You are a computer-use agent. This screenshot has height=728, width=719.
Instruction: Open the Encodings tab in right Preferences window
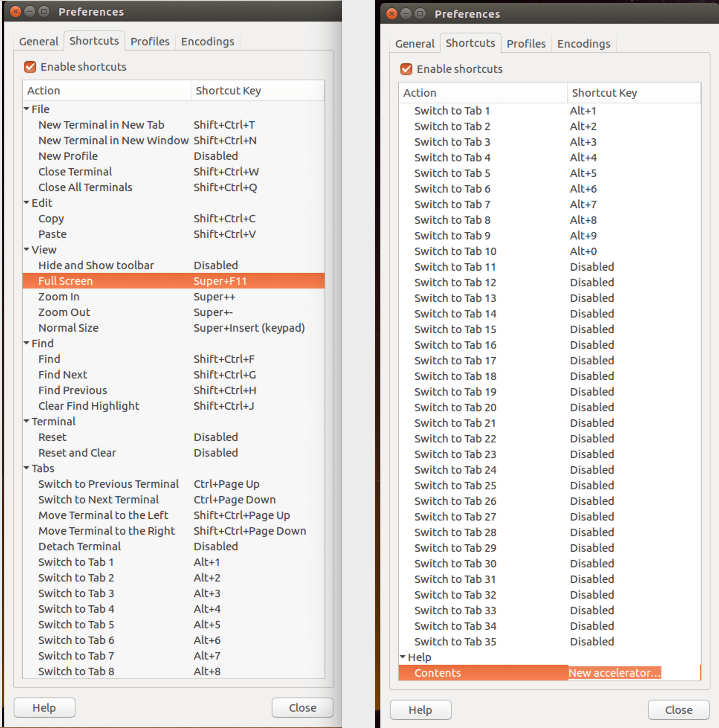pos(584,44)
